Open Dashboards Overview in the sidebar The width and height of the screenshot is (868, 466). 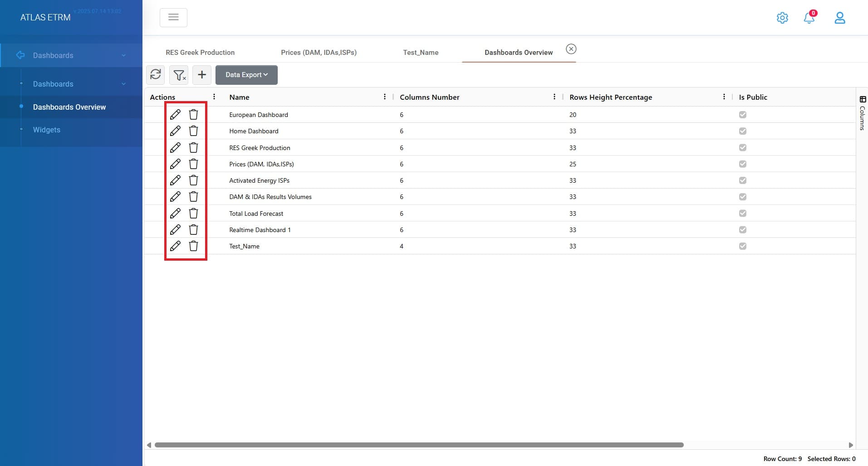[69, 107]
